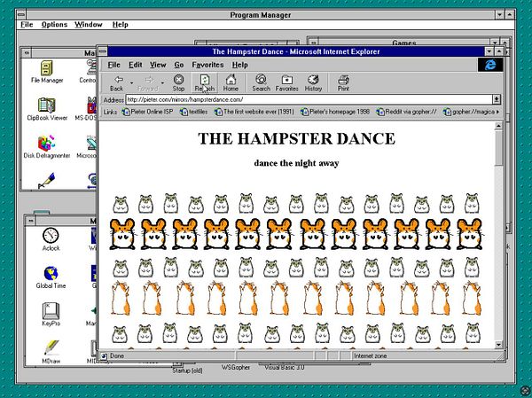This screenshot has width=532, height=398.
Task: Open The first website ever (1991) link
Action: (254, 112)
